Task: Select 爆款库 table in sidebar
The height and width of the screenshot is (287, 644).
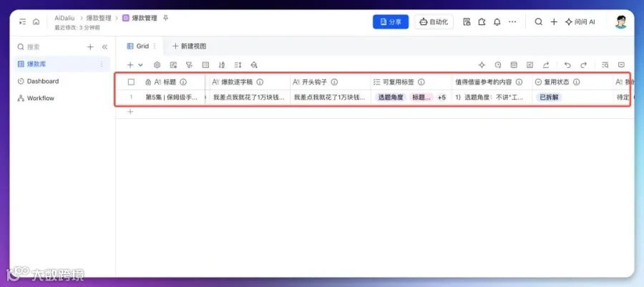Action: pos(62,64)
